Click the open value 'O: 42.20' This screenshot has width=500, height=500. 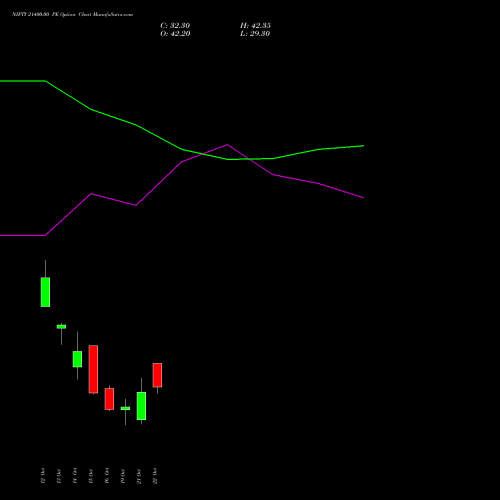175,34
